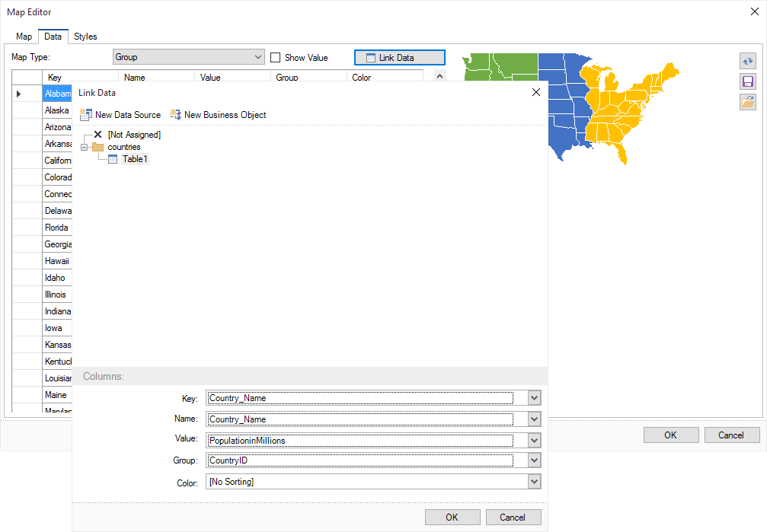Switch to the Styles tab
This screenshot has height=532, width=767.
[85, 37]
